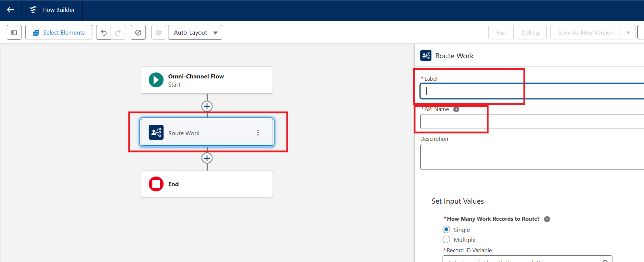Open the Auto-Layout dropdown
644x262 pixels.
click(195, 33)
